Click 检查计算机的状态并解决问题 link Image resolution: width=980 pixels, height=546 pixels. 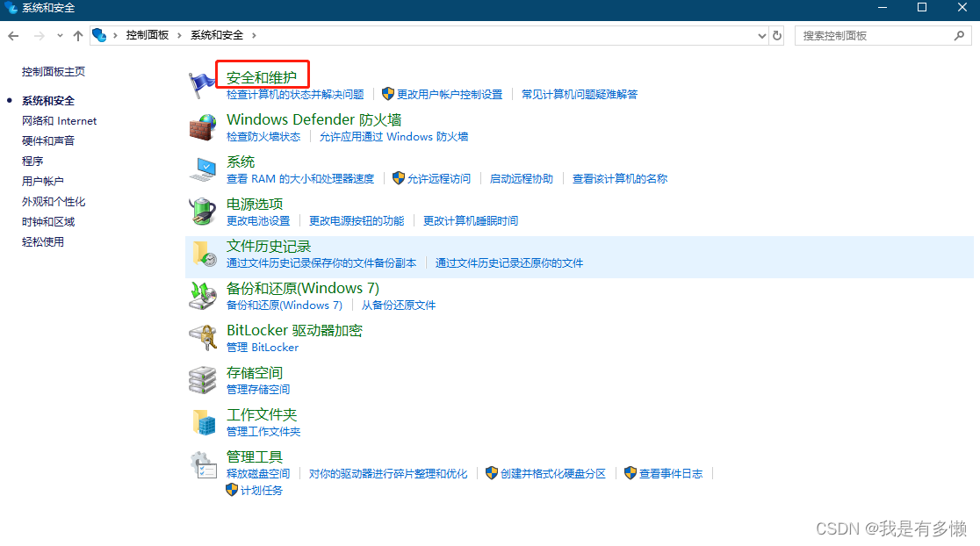[x=295, y=94]
